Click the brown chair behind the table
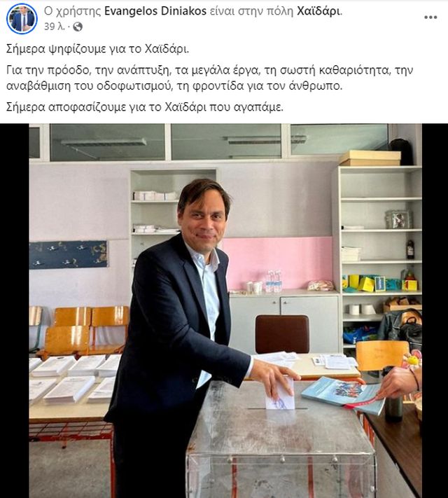This screenshot has width=448, height=498. (x=282, y=334)
